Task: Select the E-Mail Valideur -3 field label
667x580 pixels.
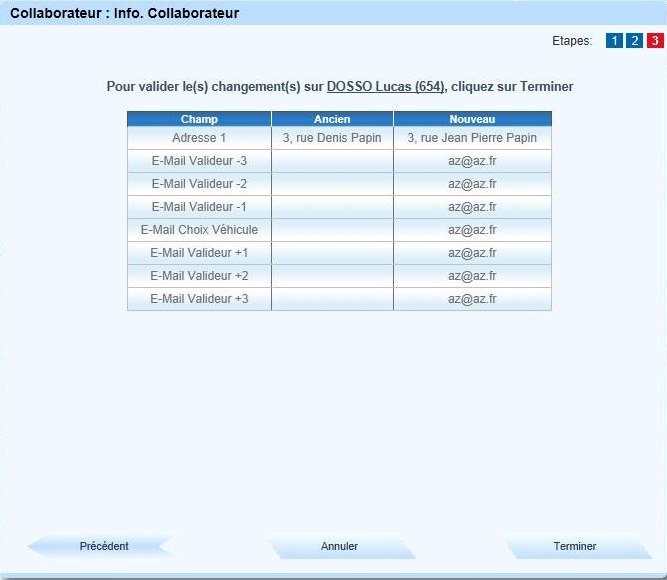Action: 199,161
